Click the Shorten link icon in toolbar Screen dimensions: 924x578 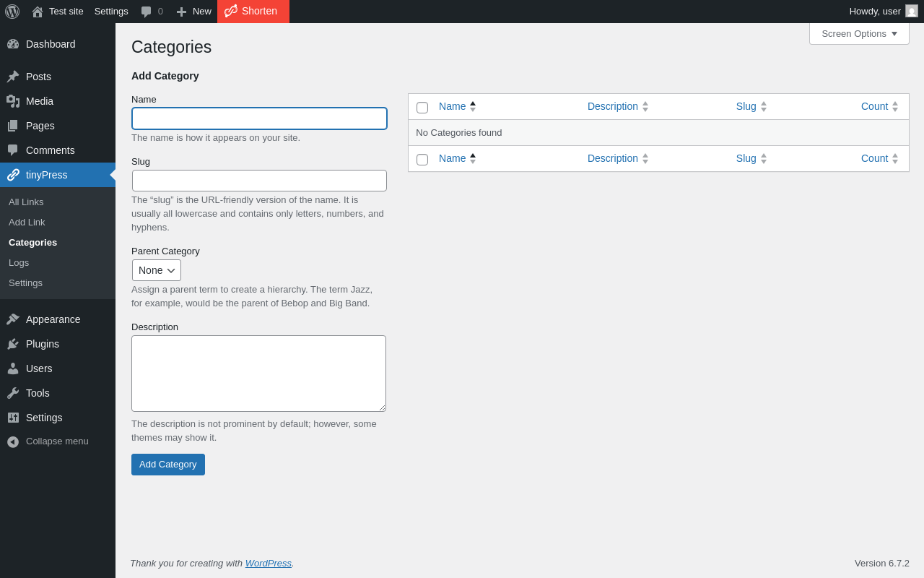231,11
